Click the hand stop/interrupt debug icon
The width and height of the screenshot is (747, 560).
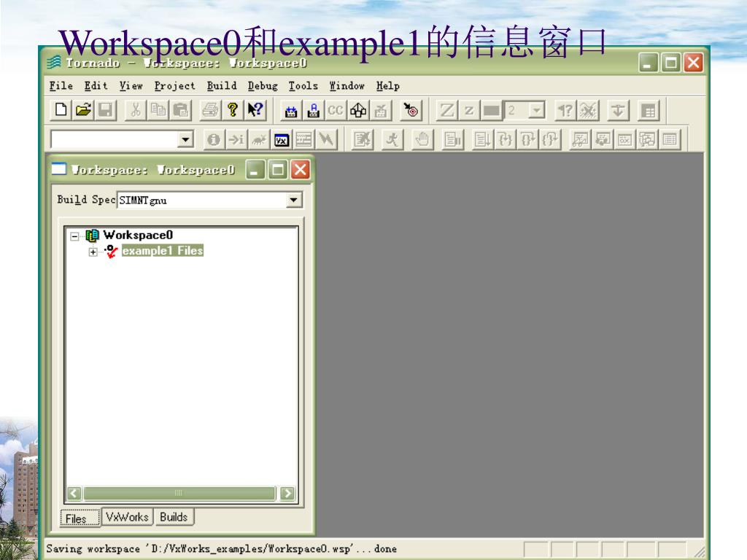point(422,139)
